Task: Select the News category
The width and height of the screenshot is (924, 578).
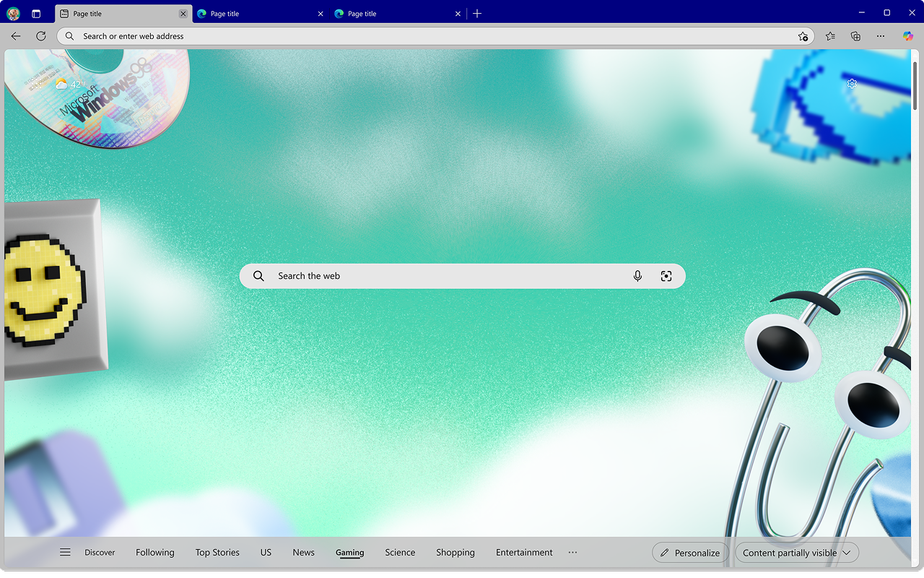Action: (303, 553)
